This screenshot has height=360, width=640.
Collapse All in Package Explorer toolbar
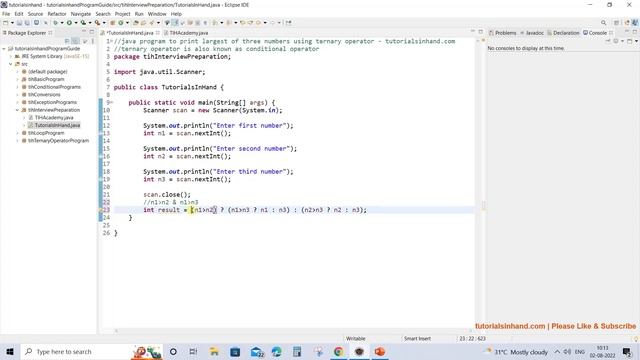pyautogui.click(x=67, y=41)
